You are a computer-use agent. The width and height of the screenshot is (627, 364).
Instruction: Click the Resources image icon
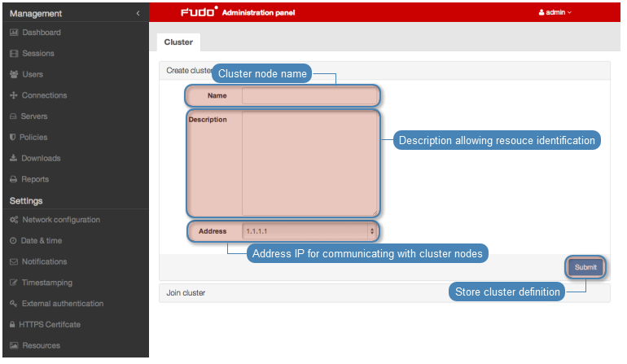(14, 345)
